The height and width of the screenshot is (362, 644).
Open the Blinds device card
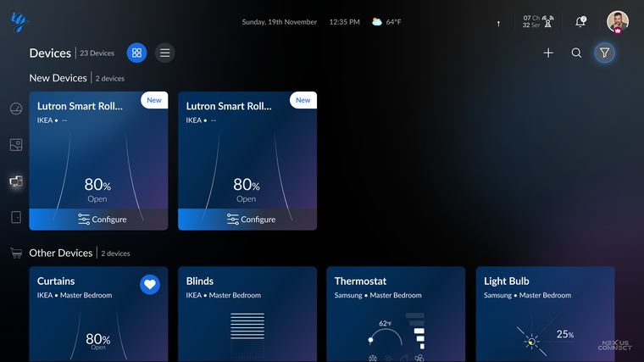[247, 315]
